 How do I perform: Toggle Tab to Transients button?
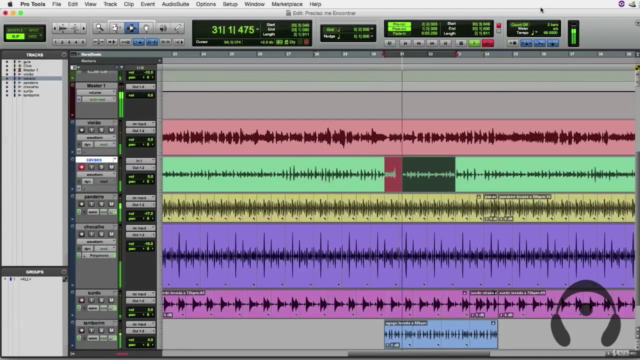(111, 42)
